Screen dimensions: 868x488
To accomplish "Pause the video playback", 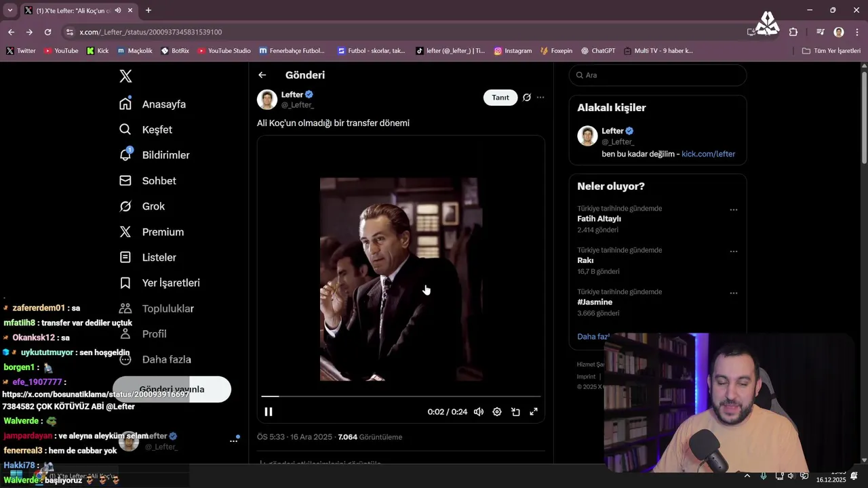I will point(269,411).
